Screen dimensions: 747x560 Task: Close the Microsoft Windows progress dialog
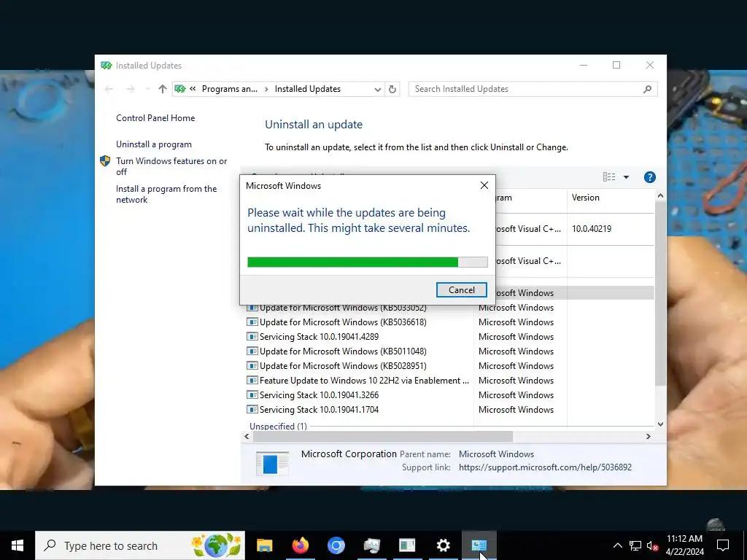(x=484, y=185)
